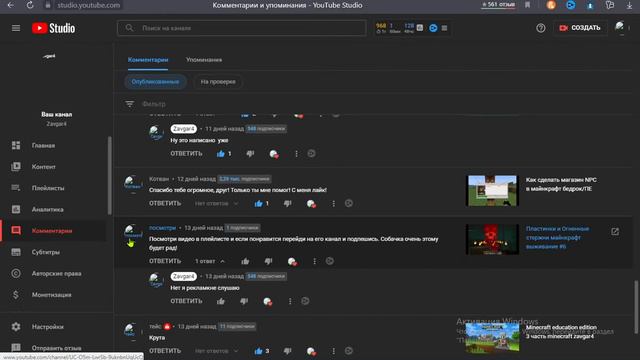Screen dimensions: 640x360
Task: Go back with browser back arrow
Action: pyautogui.click(x=10, y=5)
